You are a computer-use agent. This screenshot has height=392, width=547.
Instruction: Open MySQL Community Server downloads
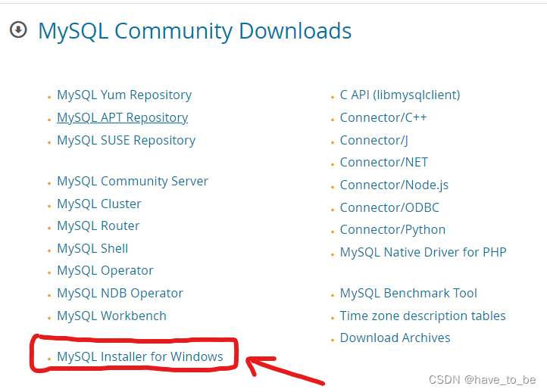click(133, 181)
